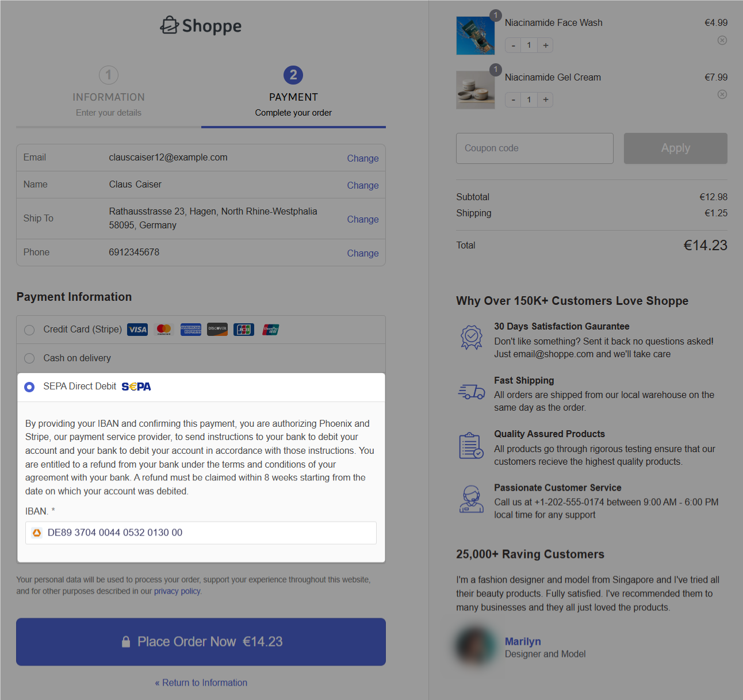
Task: Select SEPA Direct Debit radio button
Action: click(x=29, y=387)
